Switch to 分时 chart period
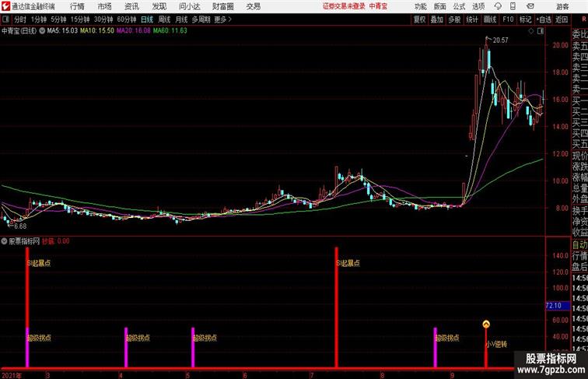This screenshot has width=588, height=379. [20, 19]
